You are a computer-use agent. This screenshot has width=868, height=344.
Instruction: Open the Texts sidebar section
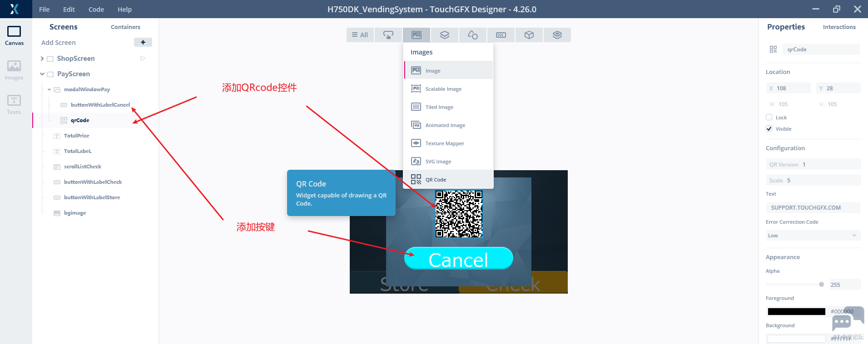coord(14,104)
